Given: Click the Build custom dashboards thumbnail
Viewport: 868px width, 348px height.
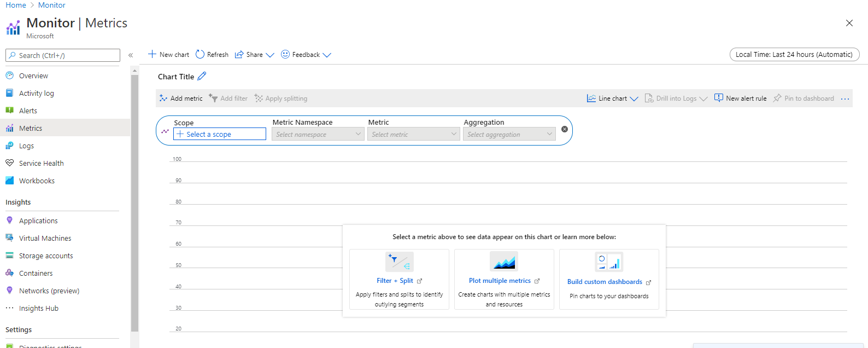Looking at the screenshot, I should (x=609, y=262).
